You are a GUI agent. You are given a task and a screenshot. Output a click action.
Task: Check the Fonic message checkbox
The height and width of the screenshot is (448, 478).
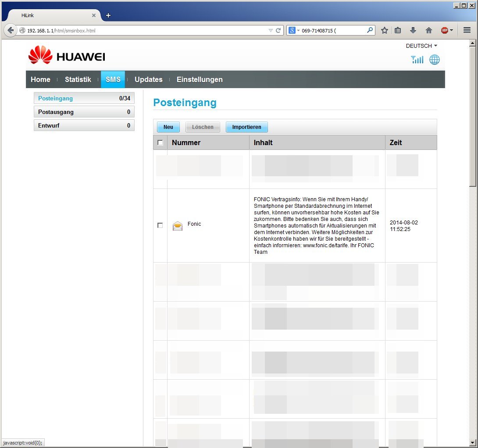click(x=160, y=225)
